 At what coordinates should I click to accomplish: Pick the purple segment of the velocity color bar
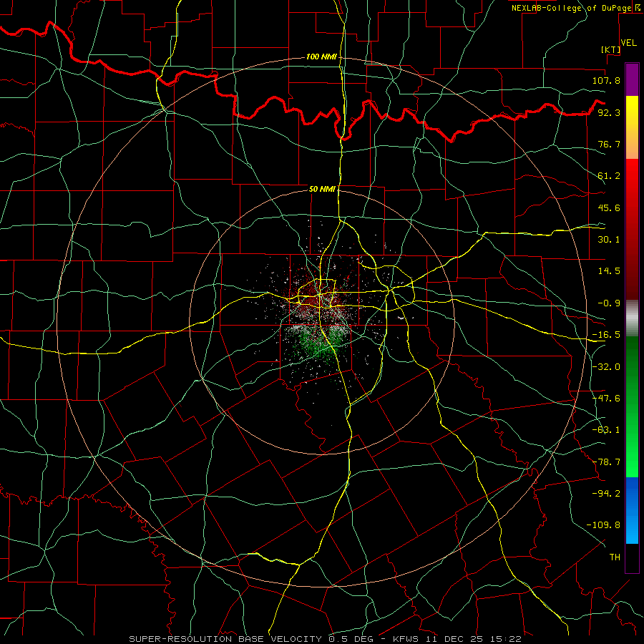(x=632, y=79)
